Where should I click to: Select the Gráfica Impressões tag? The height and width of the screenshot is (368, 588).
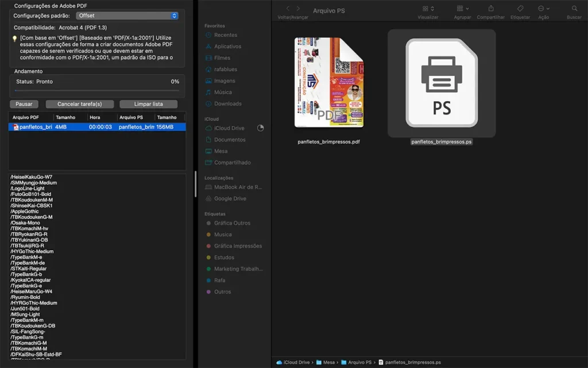pos(238,246)
